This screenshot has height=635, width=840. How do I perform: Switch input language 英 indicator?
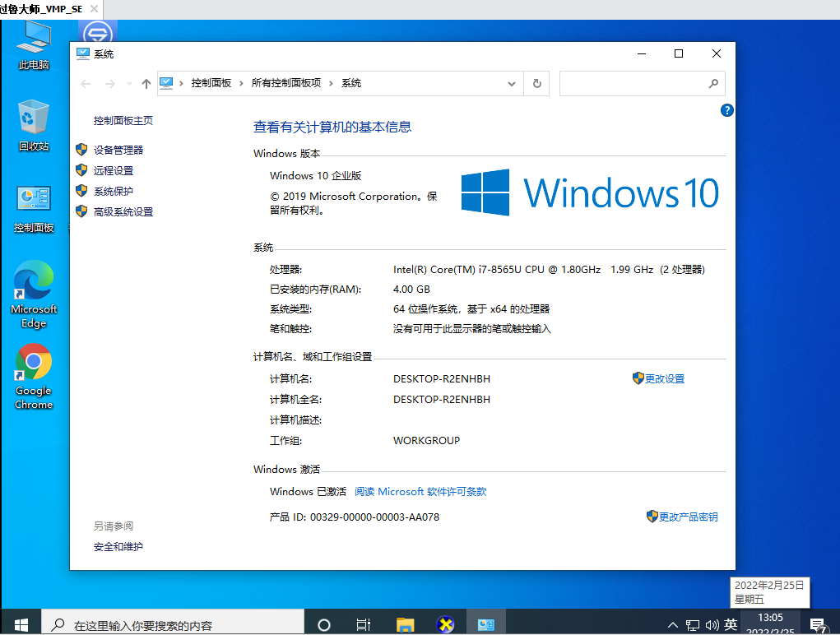coord(731,624)
